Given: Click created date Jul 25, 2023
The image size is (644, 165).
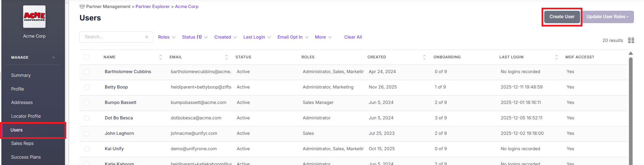Looking at the screenshot, I should (382, 133).
